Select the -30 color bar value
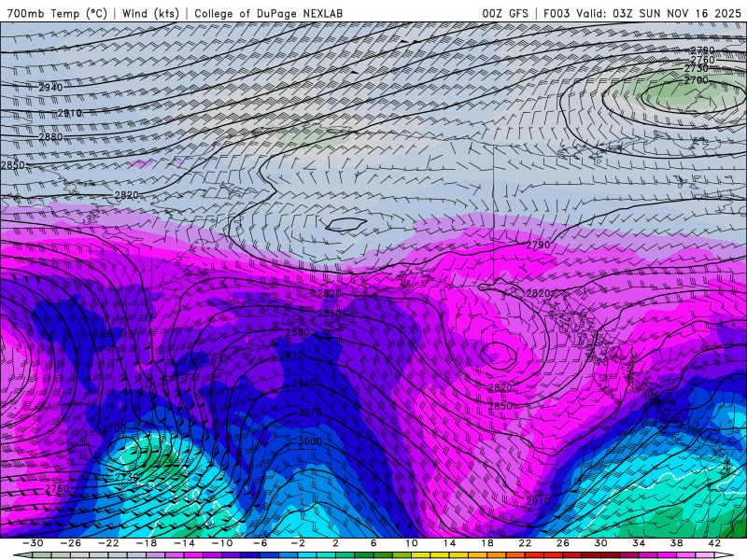 (x=33, y=543)
